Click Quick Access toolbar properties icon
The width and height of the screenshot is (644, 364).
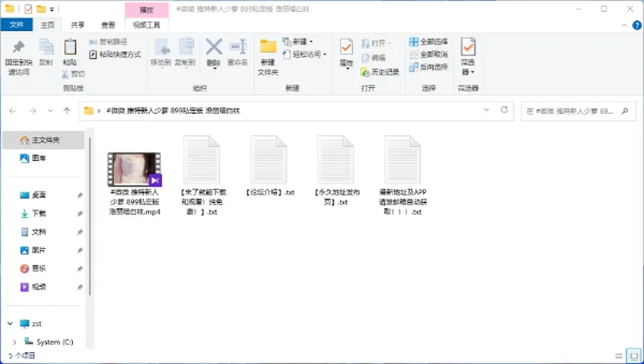(x=28, y=9)
